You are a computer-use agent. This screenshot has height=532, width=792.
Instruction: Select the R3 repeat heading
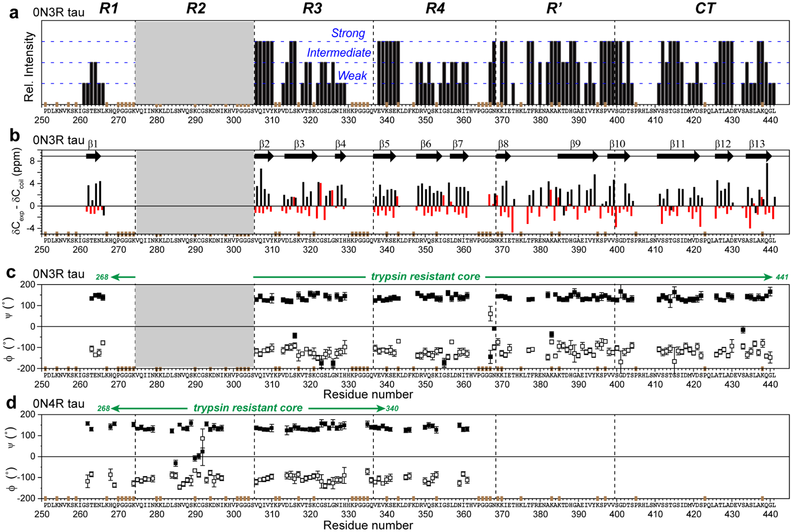[x=313, y=8]
